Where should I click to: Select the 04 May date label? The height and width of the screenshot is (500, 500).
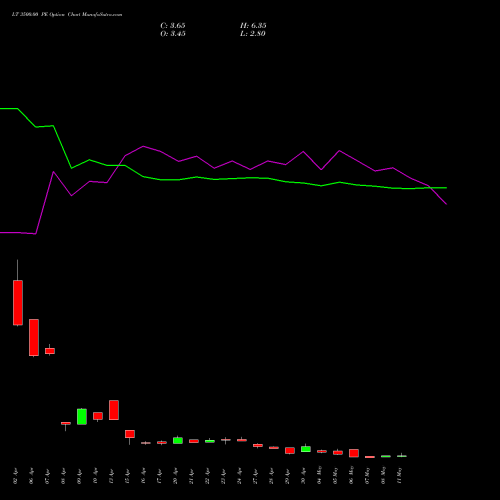click(x=319, y=475)
